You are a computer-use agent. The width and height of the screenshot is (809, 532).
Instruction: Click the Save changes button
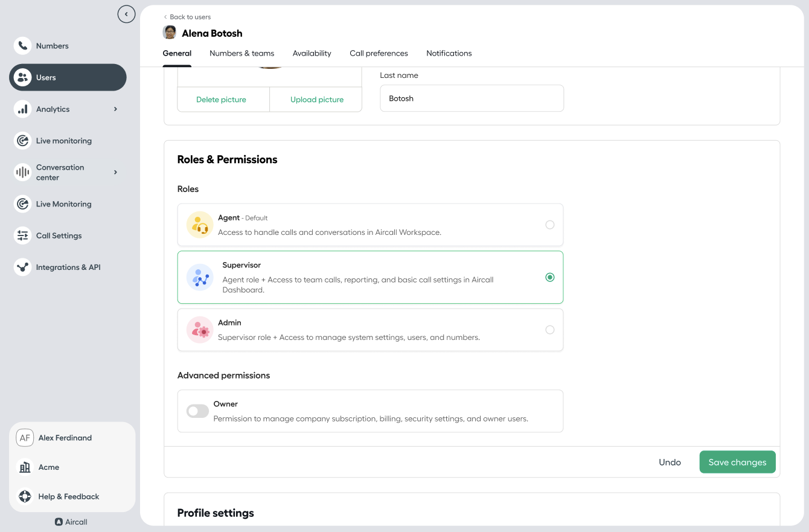pos(738,463)
